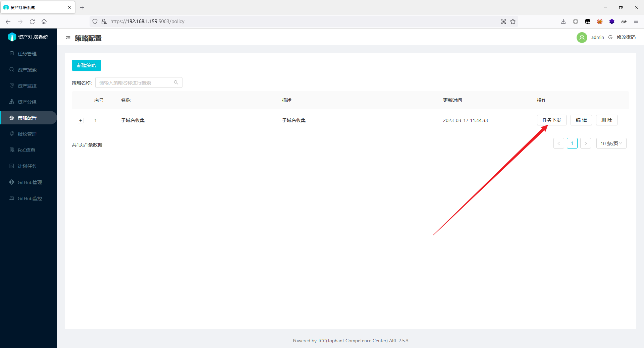Select the 资产灯塔系统 browser tab

38,7
